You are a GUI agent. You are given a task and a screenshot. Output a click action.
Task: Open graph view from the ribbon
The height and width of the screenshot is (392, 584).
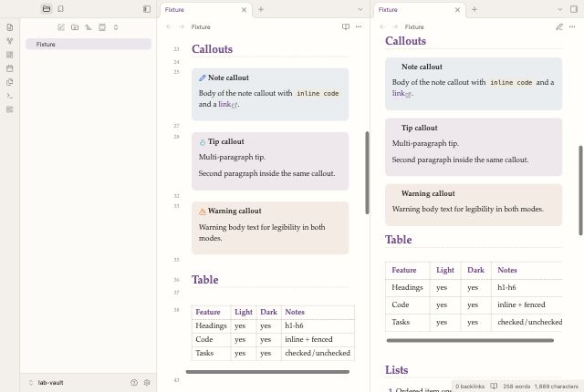point(10,41)
